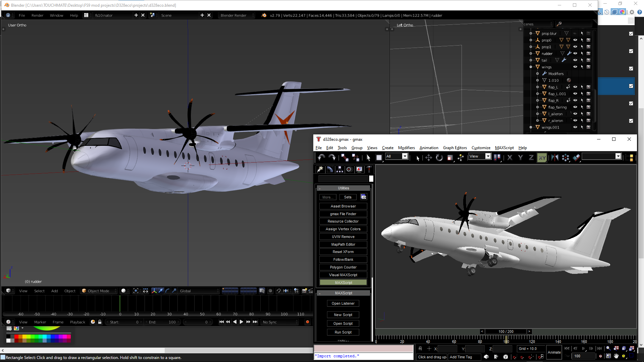The width and height of the screenshot is (644, 362).
Task: Toggle the XY plane restriction in gmax
Action: pos(542,158)
